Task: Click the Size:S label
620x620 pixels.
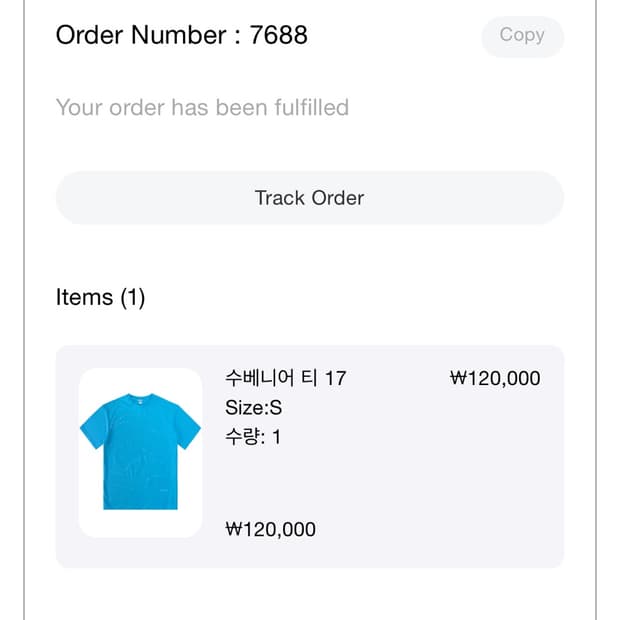Action: point(253,408)
